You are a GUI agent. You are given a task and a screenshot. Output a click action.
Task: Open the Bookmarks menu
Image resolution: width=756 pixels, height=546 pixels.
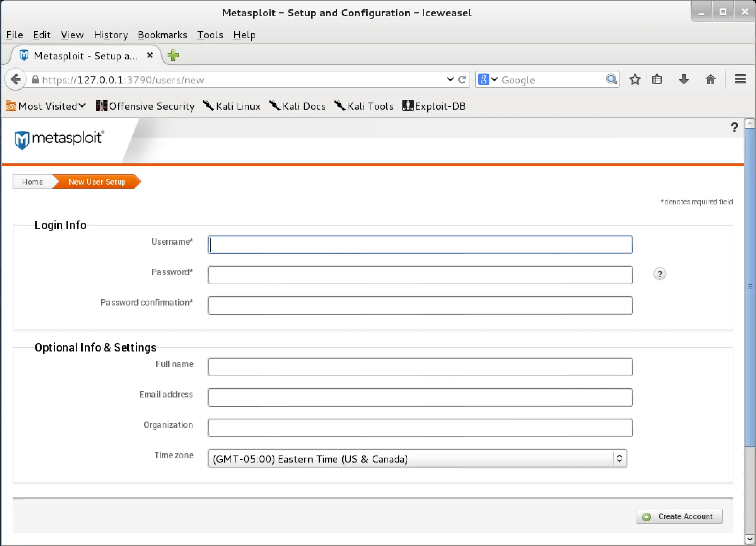click(x=162, y=35)
